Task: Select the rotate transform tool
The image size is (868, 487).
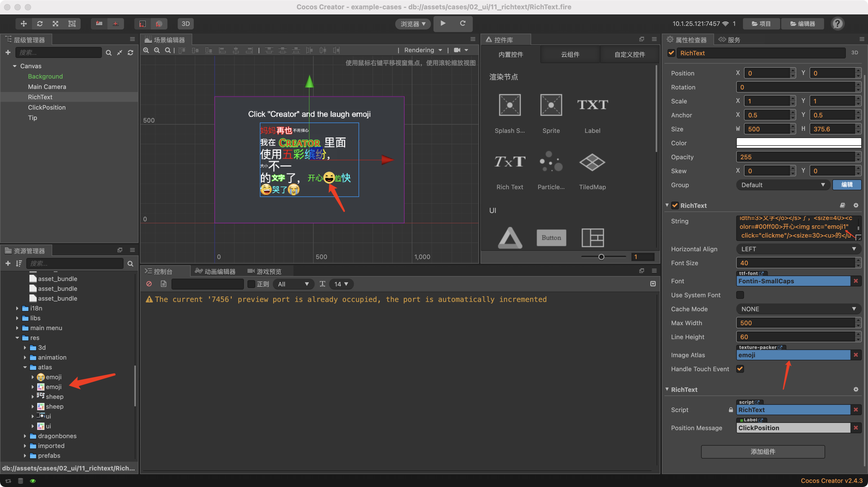Action: [x=40, y=24]
